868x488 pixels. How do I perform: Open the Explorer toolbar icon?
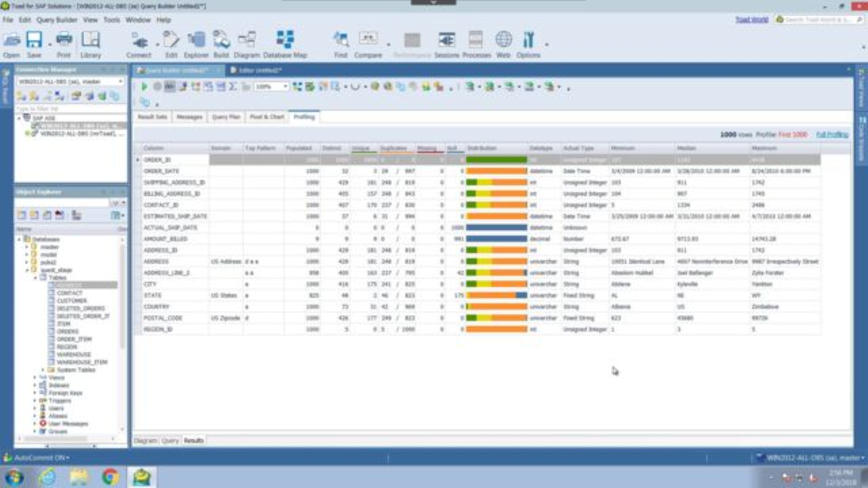tap(196, 40)
